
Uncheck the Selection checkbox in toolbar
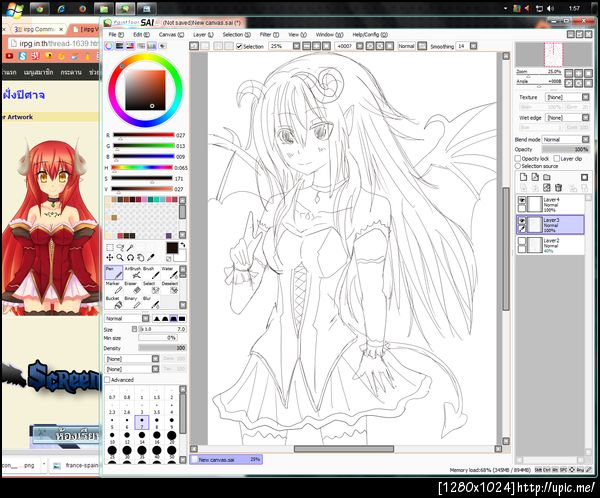click(239, 46)
